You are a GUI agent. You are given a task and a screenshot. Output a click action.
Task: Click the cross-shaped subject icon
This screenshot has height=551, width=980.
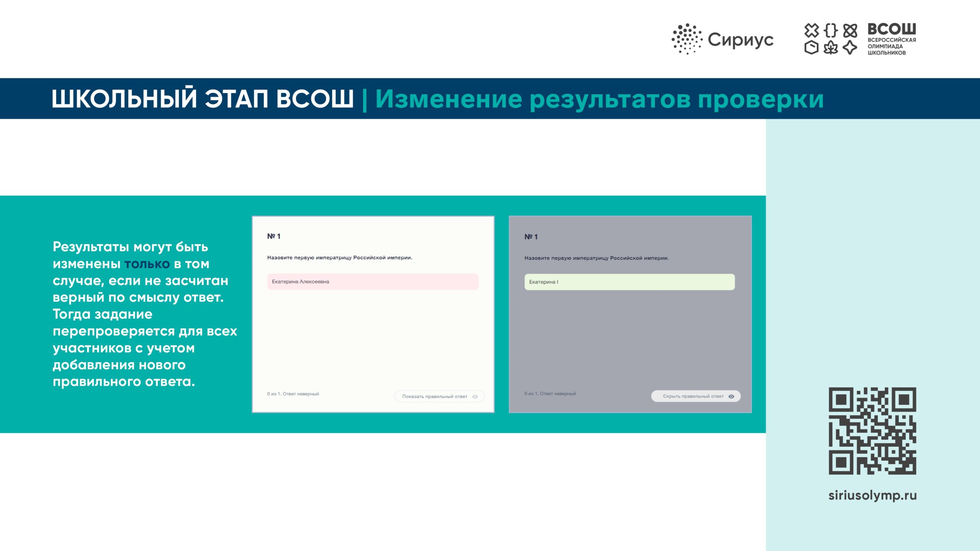(x=811, y=30)
